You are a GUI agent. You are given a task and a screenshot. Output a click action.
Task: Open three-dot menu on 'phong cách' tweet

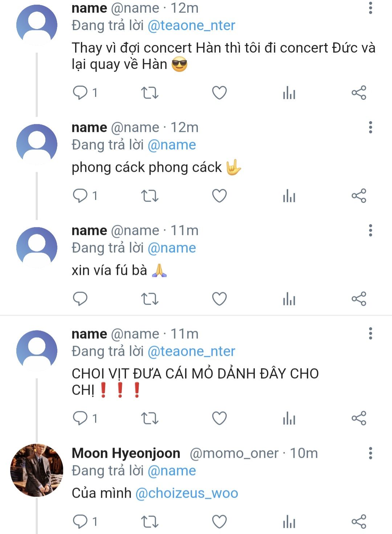[x=370, y=127]
